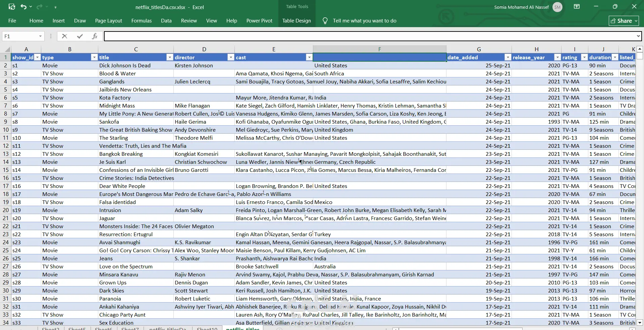This screenshot has height=330, width=644.
Task: Open the type column filter dropdown
Action: point(94,58)
